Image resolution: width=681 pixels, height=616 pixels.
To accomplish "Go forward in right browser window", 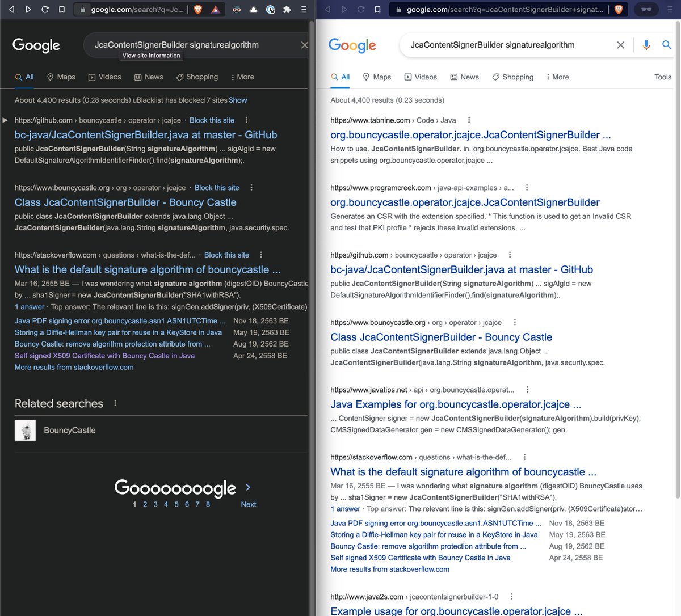I will coord(344,9).
